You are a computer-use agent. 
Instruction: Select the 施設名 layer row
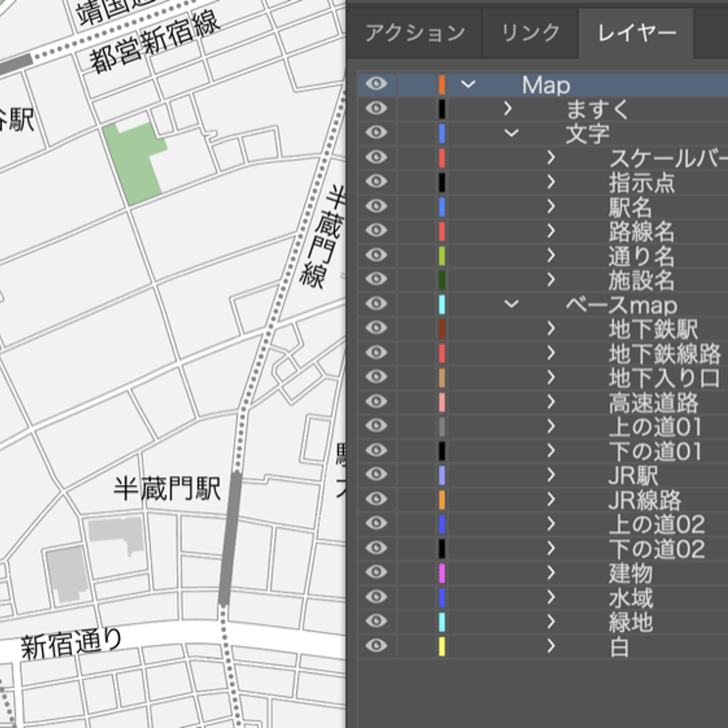click(543, 279)
